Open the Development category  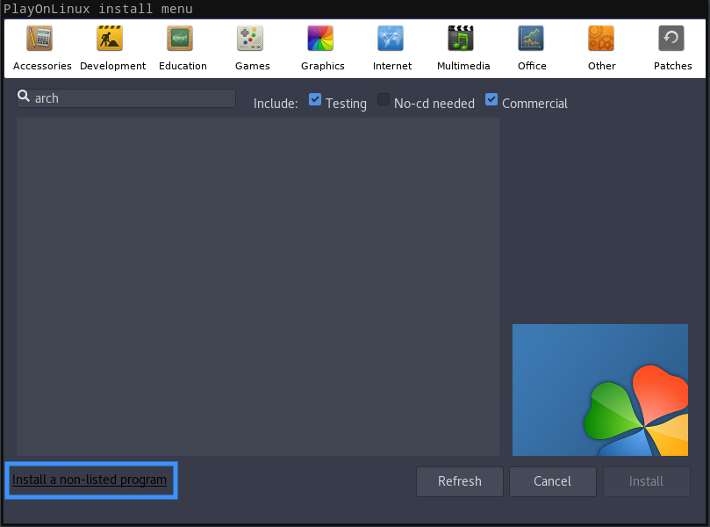point(113,48)
